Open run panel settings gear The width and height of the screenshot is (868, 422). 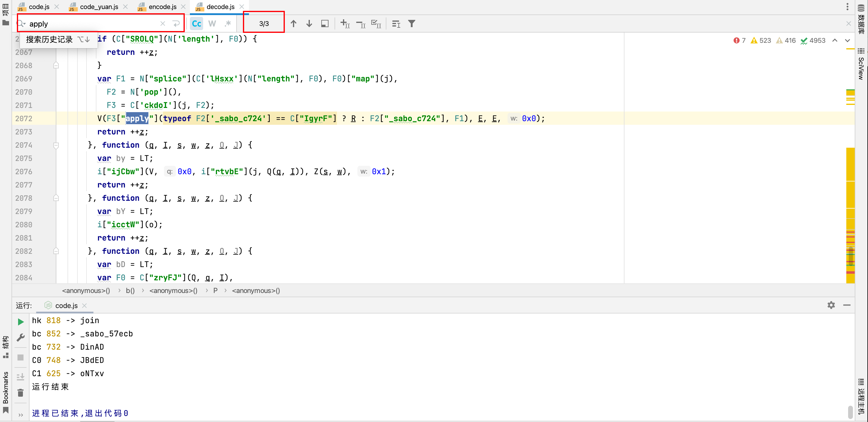coord(831,305)
